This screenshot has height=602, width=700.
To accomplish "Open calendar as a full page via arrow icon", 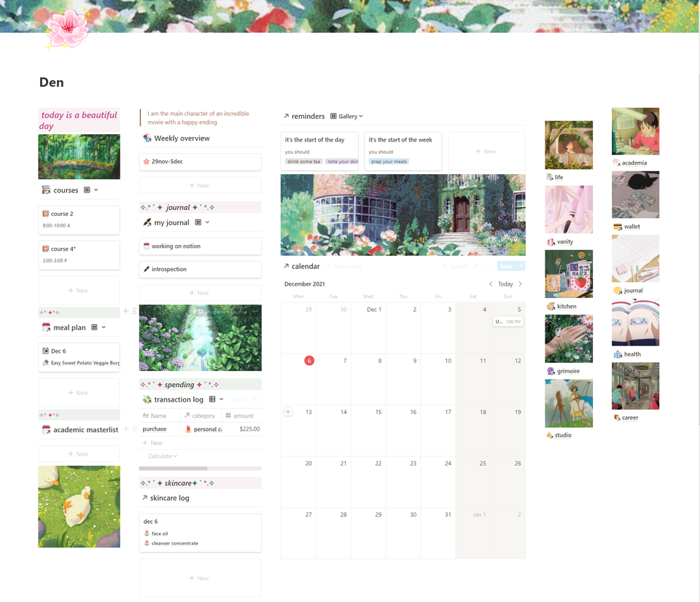I will point(286,266).
